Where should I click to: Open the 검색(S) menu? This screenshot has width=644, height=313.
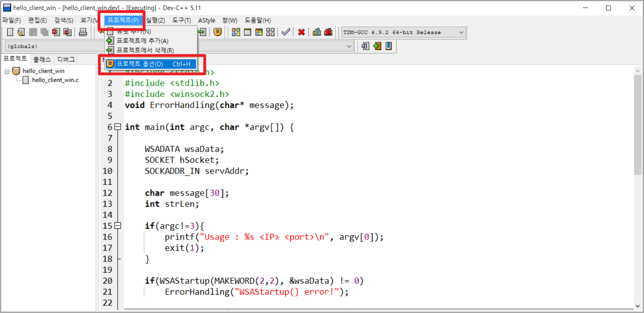click(64, 20)
